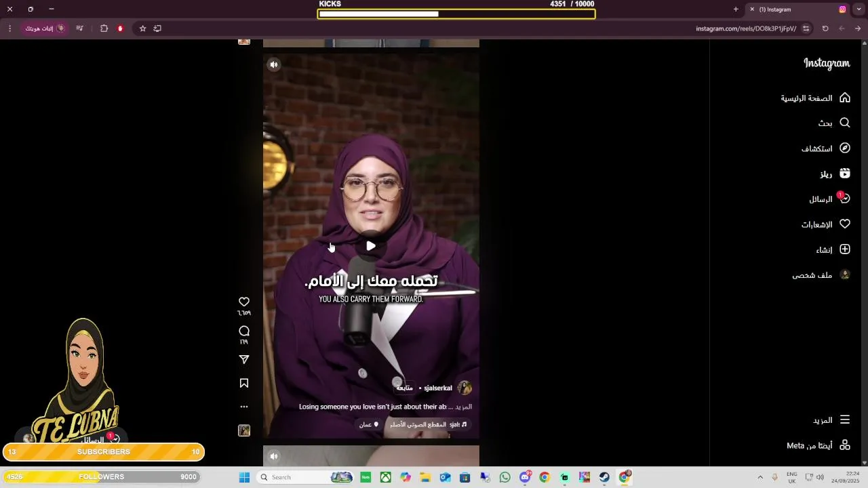Image resolution: width=868 pixels, height=488 pixels.
Task: Open profile (ملف شخصي) in sidebar
Action: (821, 274)
